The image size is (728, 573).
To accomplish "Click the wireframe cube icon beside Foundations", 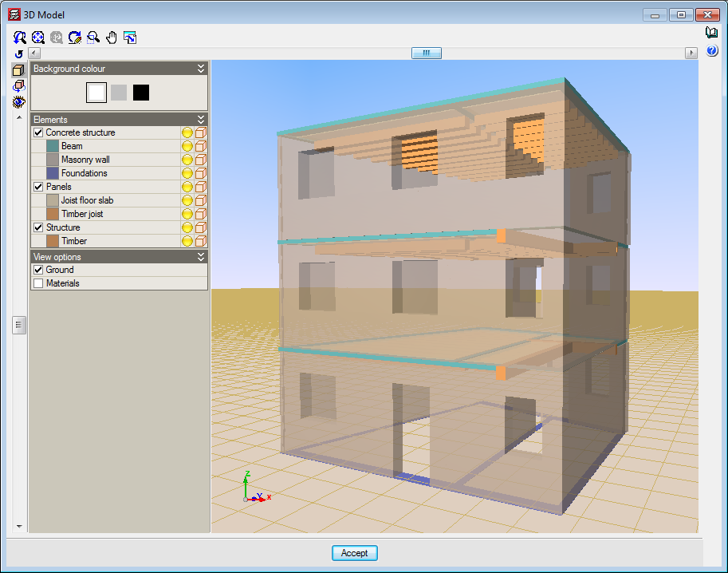I will [201, 173].
